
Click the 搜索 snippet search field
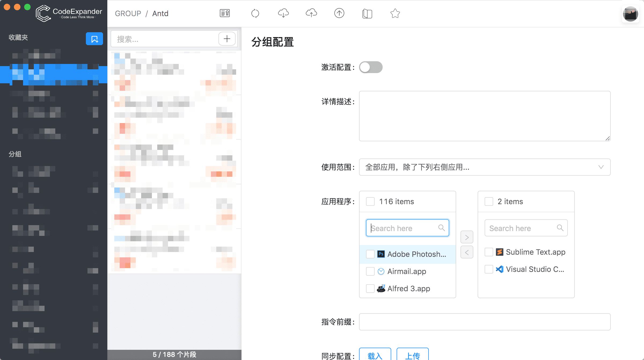[x=165, y=39]
